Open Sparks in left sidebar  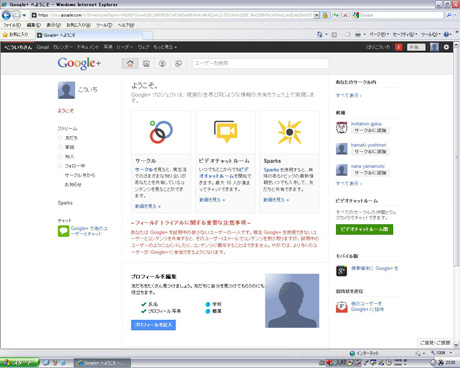tap(65, 203)
